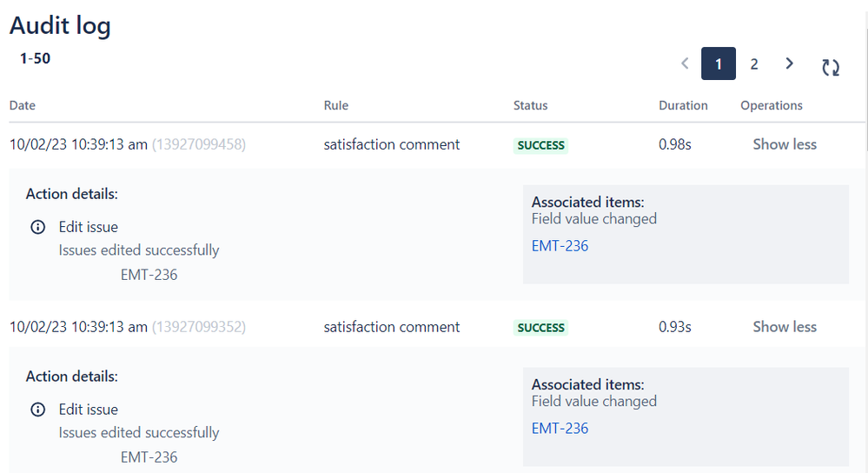This screenshot has height=473, width=868.
Task: Go to next page arrow
Action: click(x=790, y=63)
